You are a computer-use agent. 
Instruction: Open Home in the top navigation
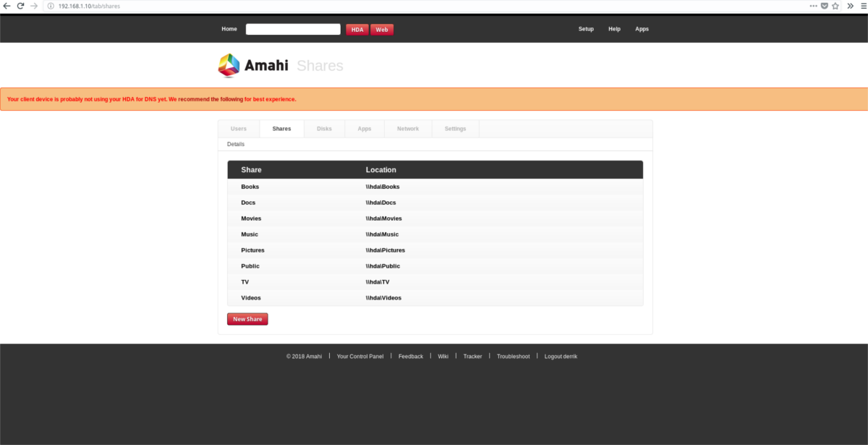(229, 29)
